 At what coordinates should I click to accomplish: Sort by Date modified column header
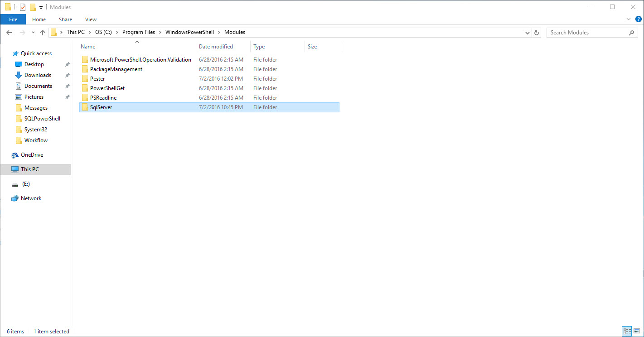point(223,47)
